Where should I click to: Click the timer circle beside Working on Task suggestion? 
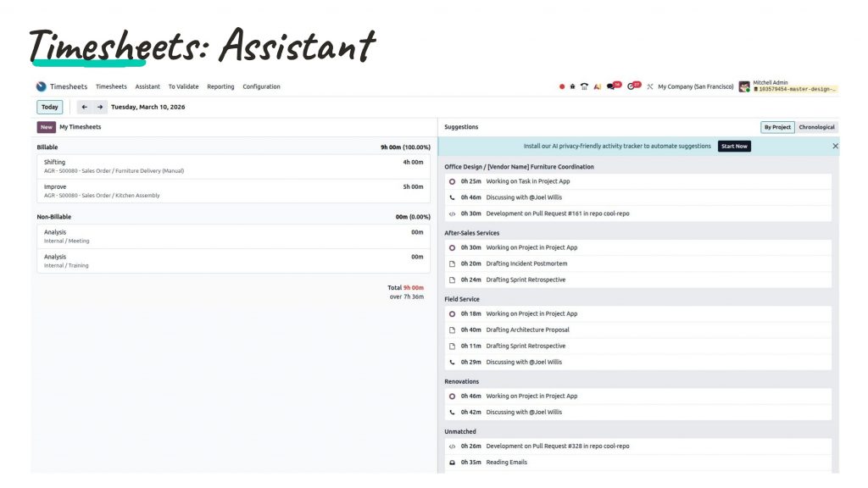(x=452, y=180)
